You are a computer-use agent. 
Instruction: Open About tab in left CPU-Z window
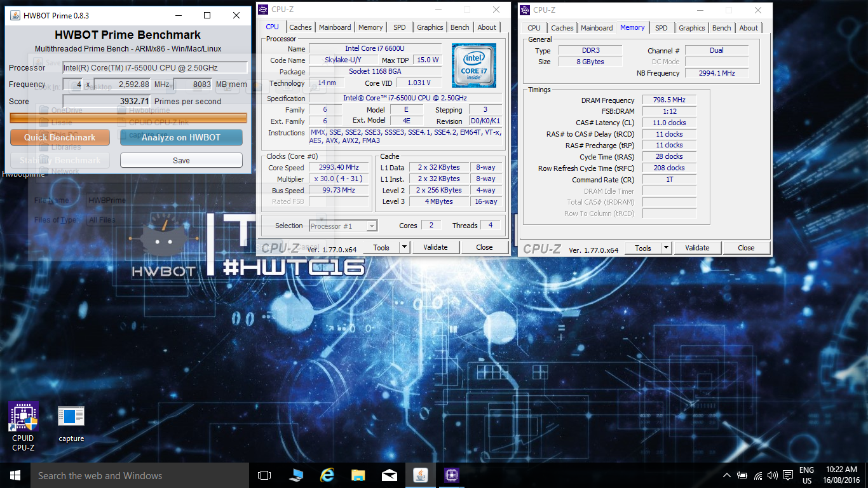point(487,27)
